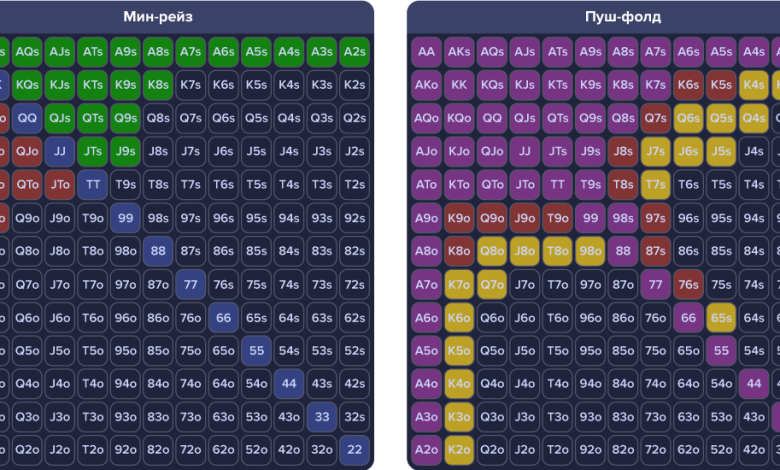Screen dimensions: 780x470
Task: Pick green AQs cell in Мин-рейз chart
Action: pyautogui.click(x=27, y=52)
